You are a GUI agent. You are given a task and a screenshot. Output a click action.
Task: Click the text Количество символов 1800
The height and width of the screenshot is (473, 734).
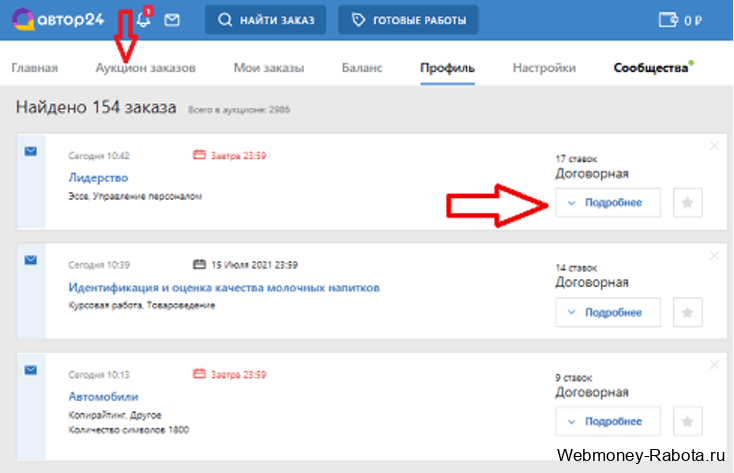click(x=129, y=430)
